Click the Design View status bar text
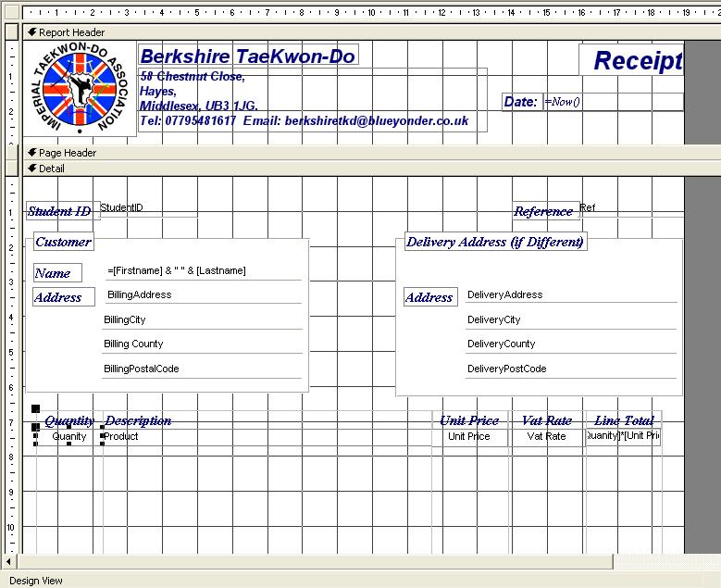Screen dimensions: 721x588 coord(36,581)
